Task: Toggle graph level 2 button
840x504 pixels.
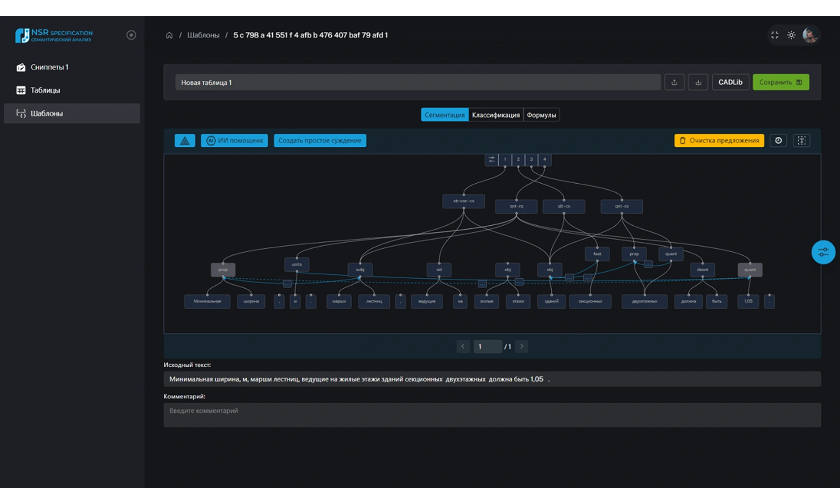Action: pyautogui.click(x=518, y=159)
